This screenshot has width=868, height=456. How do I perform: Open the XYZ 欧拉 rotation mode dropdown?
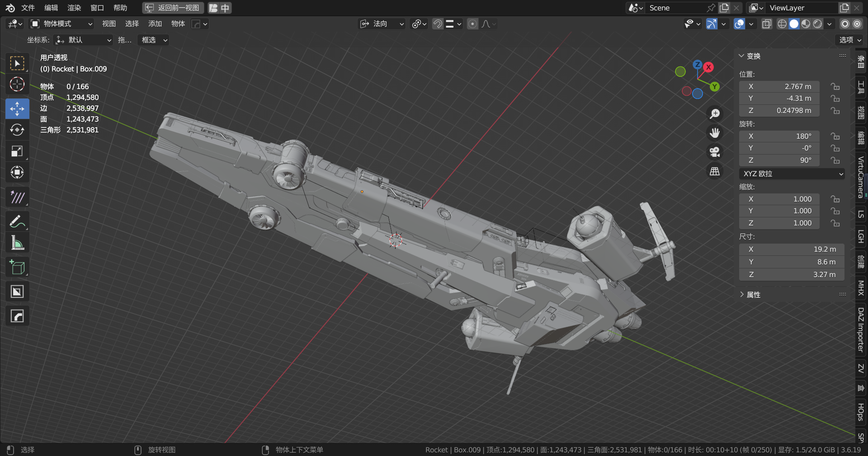(x=792, y=174)
